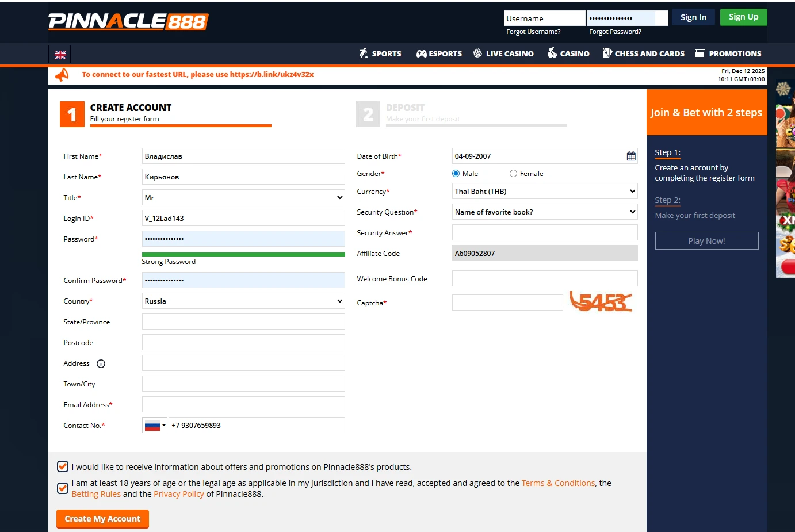
Task: Uncheck the offers and promotions checkbox
Action: tap(63, 466)
